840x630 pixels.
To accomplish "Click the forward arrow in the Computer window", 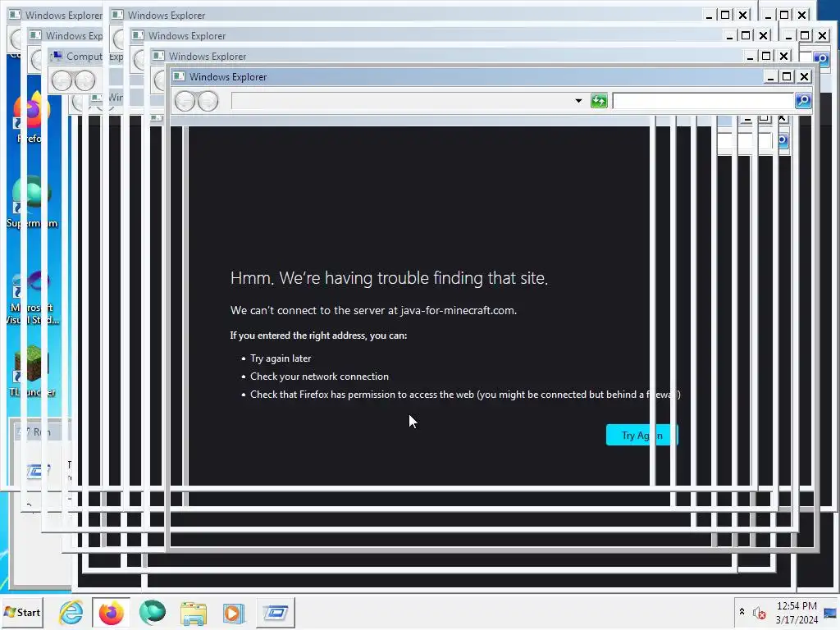I will 84,81.
